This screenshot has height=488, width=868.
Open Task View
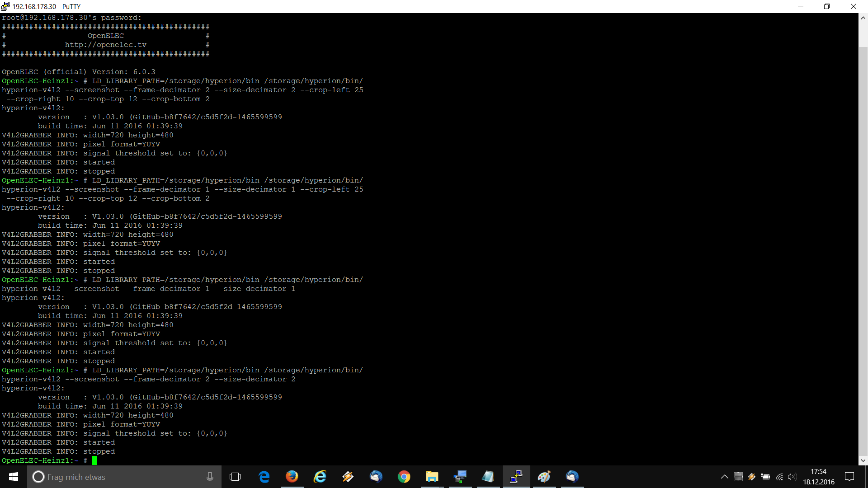235,477
